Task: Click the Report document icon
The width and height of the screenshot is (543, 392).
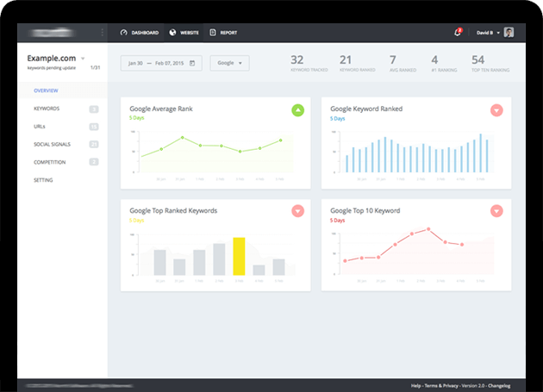Action: 213,33
